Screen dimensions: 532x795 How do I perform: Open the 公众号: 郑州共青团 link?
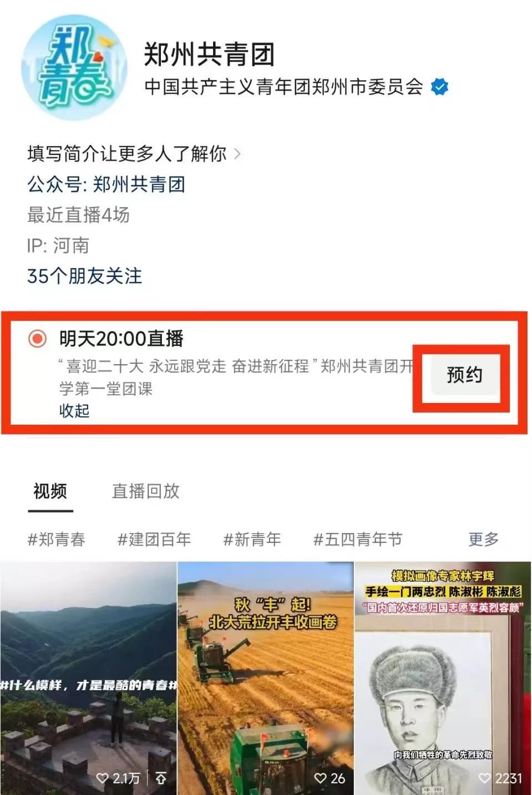106,184
